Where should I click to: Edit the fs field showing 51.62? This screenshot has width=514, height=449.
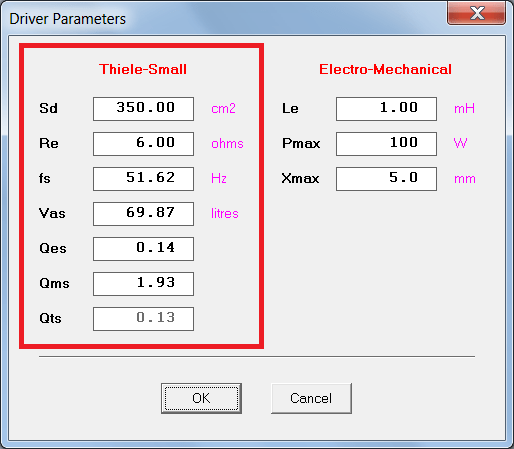pos(143,179)
